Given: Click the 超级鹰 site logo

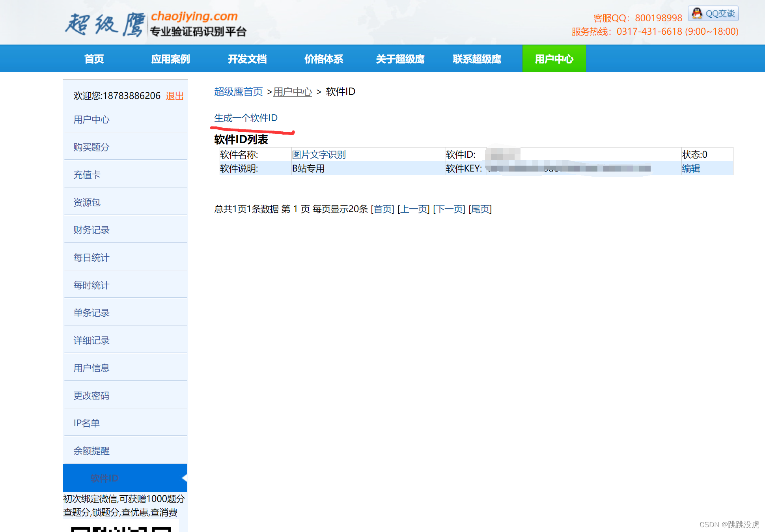Looking at the screenshot, I should point(156,24).
